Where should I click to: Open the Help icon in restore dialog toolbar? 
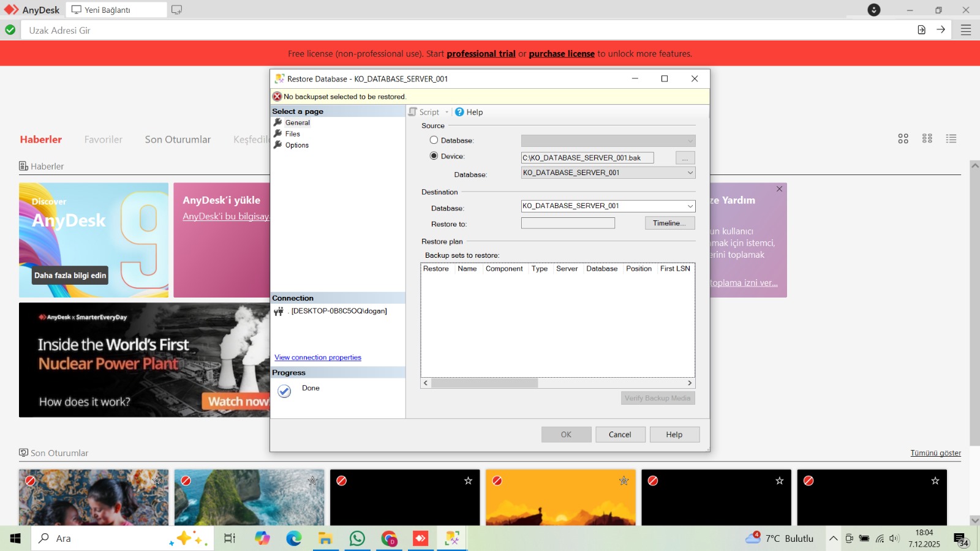tap(459, 112)
